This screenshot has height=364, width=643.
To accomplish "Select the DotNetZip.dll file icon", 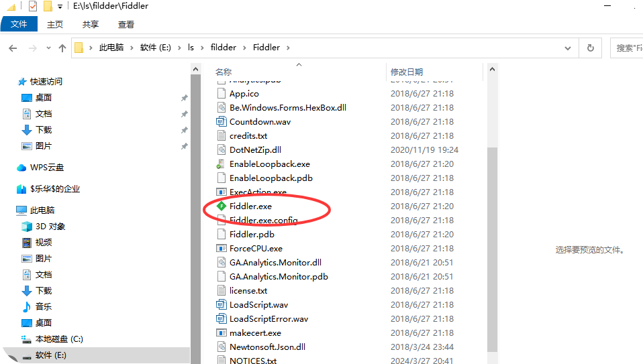I will pyautogui.click(x=221, y=150).
